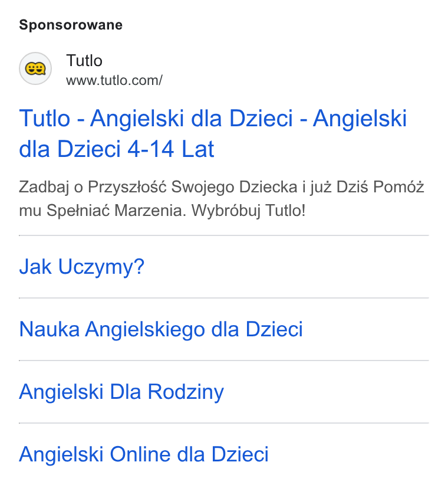Click the circular logo beside the Tutlo name
This screenshot has height=485, width=448.
[35, 68]
